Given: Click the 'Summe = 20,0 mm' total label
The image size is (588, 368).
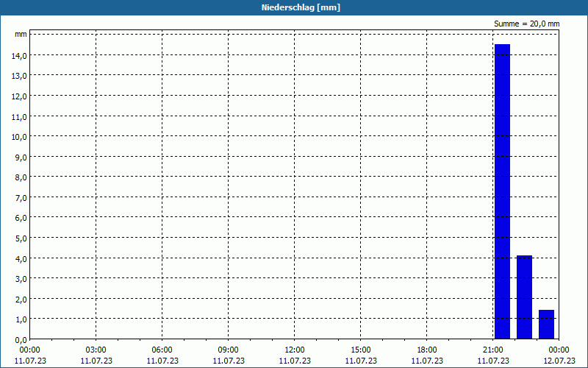Looking at the screenshot, I should pyautogui.click(x=526, y=24).
